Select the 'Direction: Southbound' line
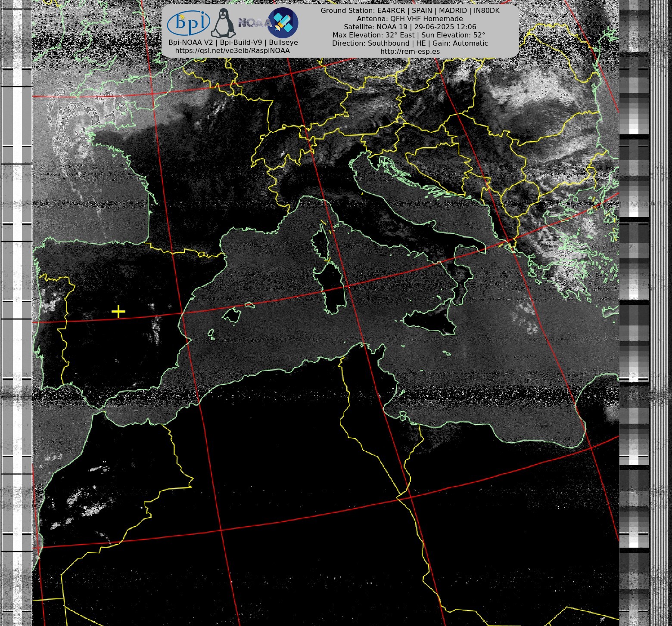Viewport: 672px width, 626px height. point(410,43)
